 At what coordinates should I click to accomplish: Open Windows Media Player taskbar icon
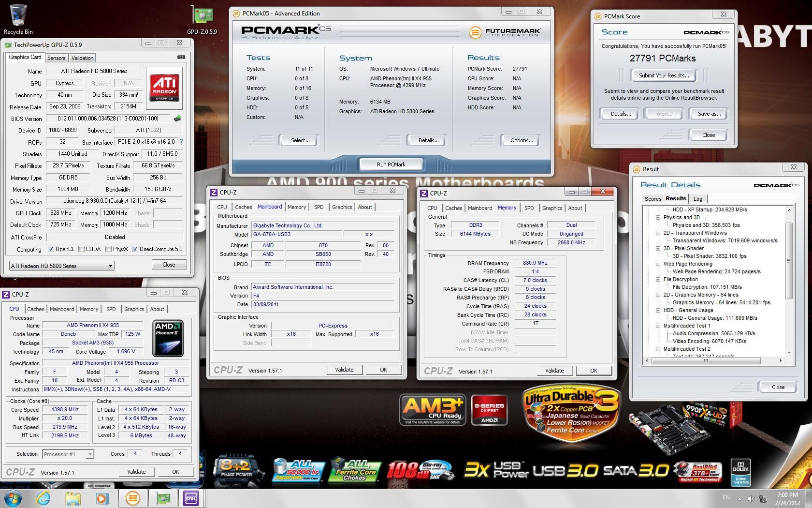(x=102, y=498)
